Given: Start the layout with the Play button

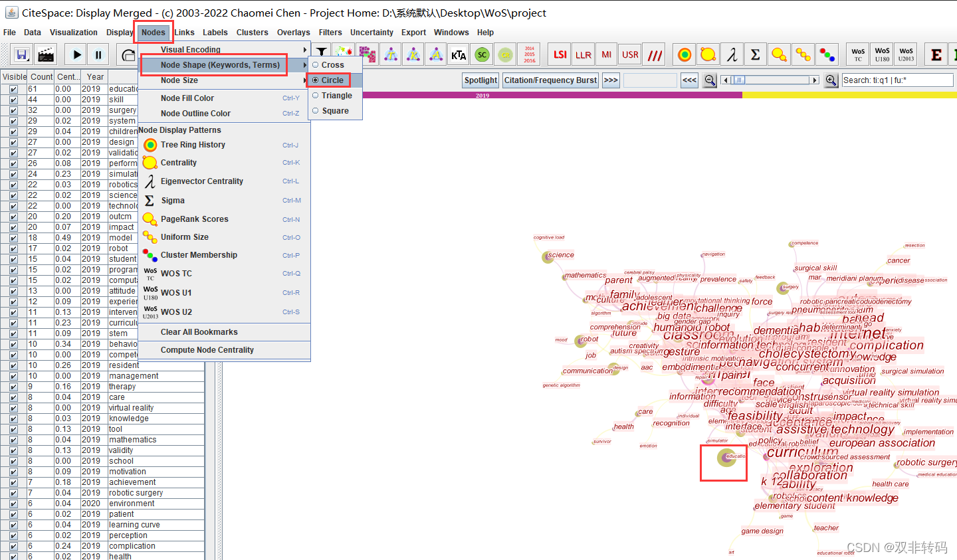Looking at the screenshot, I should click(x=77, y=54).
